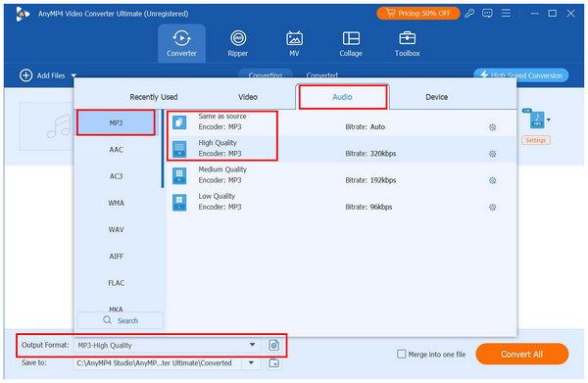This screenshot has height=383, width=588.
Task: Choose the Medium Quality MP3 preset
Action: click(x=341, y=175)
